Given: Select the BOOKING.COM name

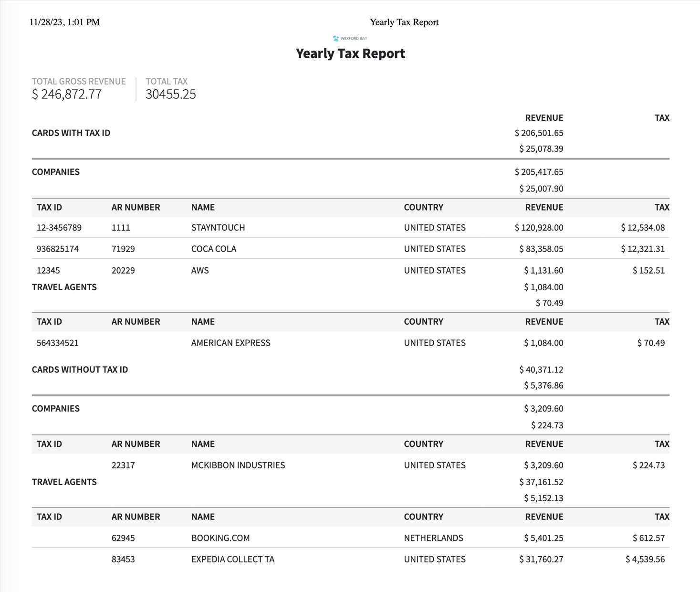Looking at the screenshot, I should (220, 538).
